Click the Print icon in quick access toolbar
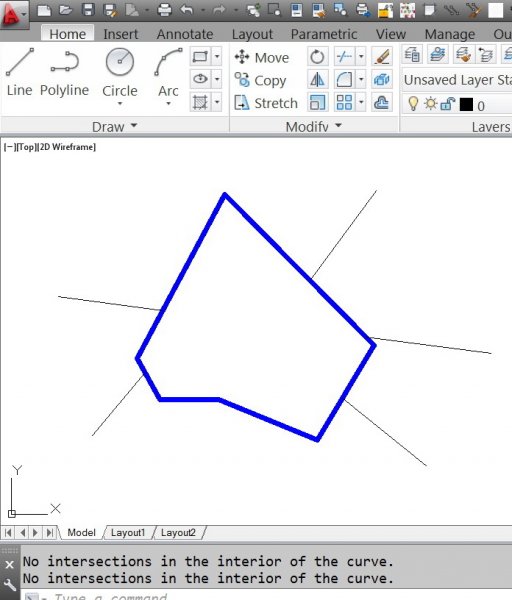The image size is (512, 600). click(165, 10)
